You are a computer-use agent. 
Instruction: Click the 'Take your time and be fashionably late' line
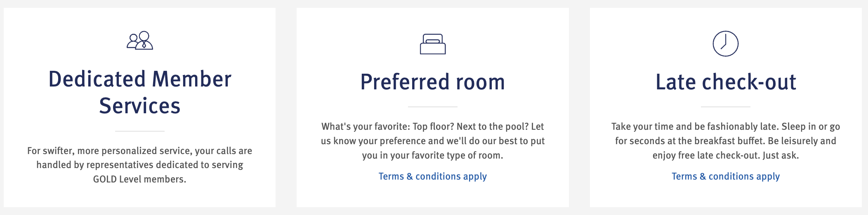tap(726, 126)
